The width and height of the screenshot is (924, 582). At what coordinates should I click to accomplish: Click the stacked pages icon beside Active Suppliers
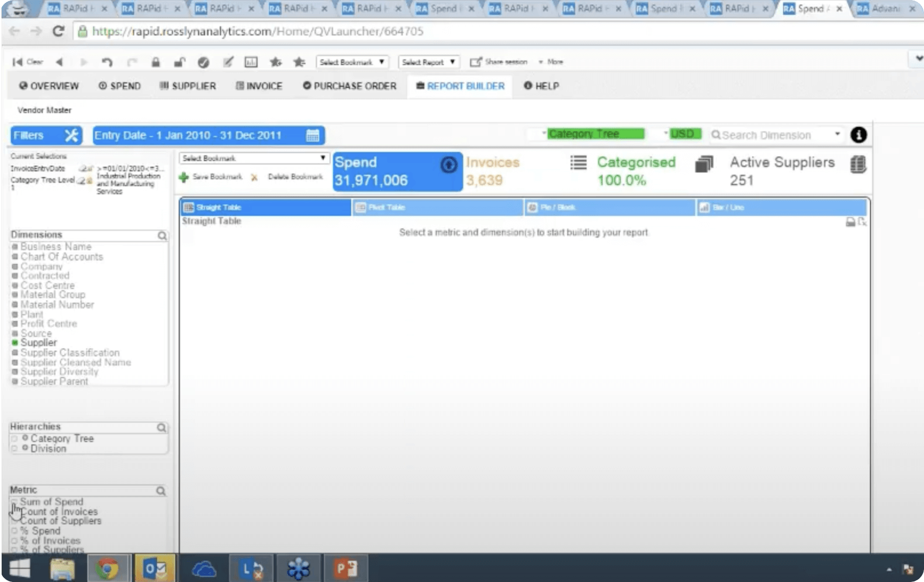pyautogui.click(x=704, y=164)
